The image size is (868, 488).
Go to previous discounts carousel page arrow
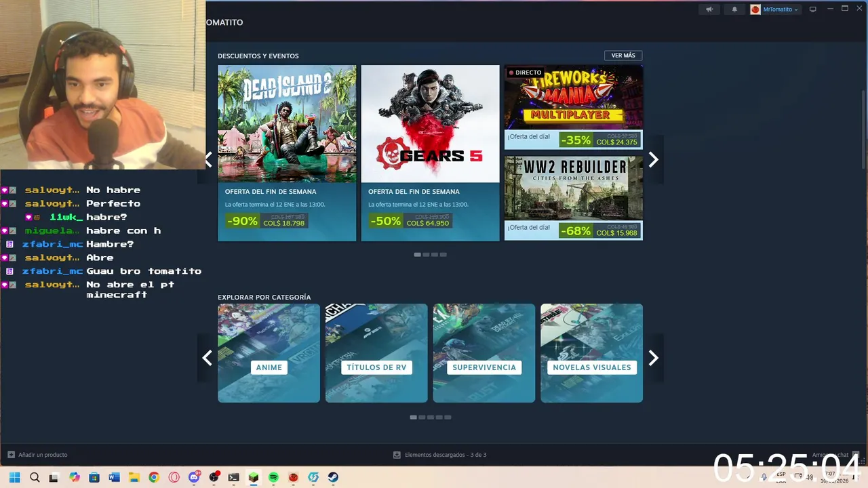(x=208, y=159)
